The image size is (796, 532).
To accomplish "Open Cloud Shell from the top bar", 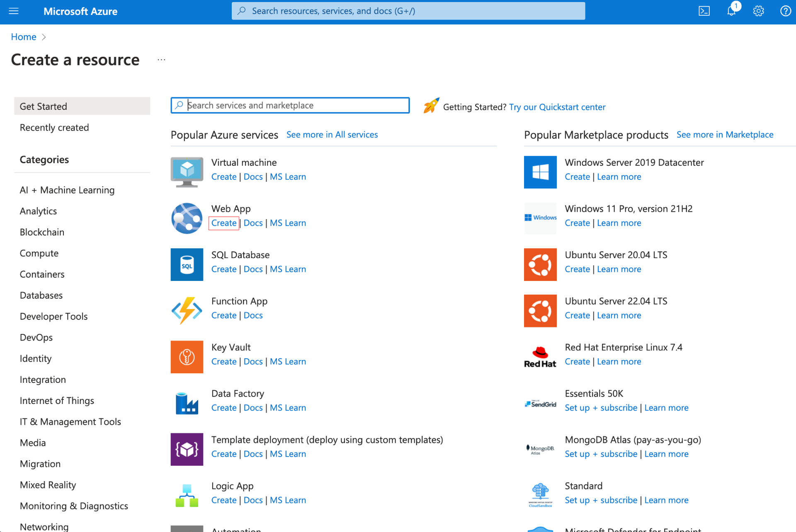I will tap(704, 11).
